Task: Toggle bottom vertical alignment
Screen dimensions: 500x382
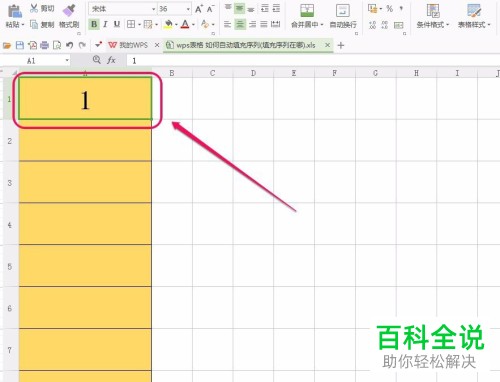Action: click(251, 9)
